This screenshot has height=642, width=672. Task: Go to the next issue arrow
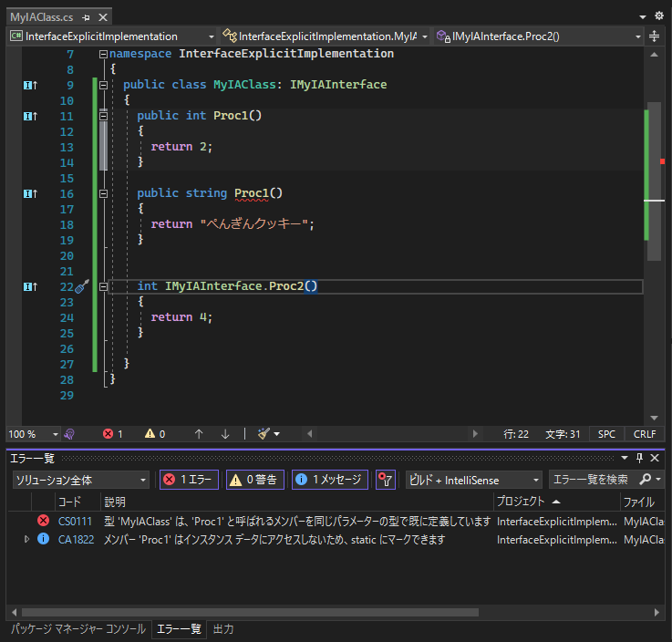tap(225, 434)
